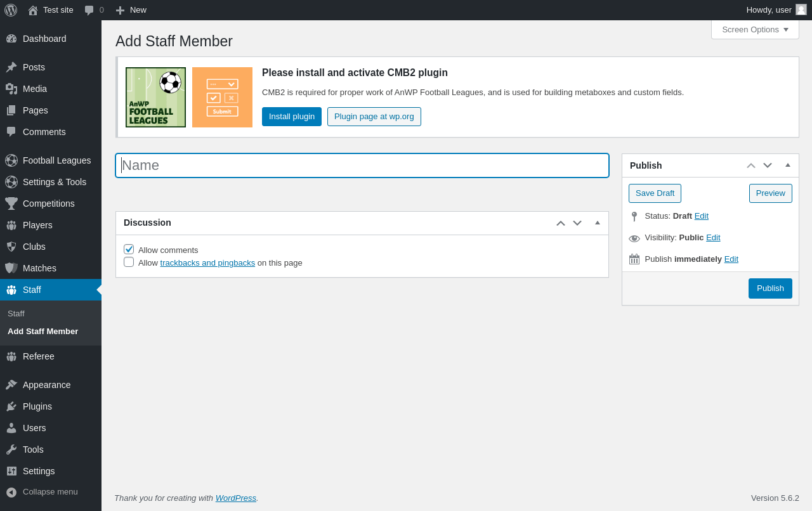Click the user avatar in admin bar
Image resolution: width=812 pixels, height=511 pixels.
tap(801, 10)
